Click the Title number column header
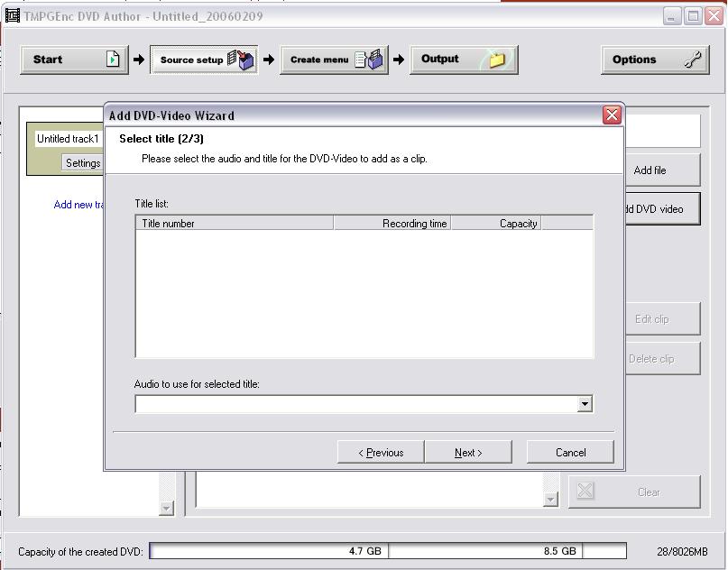This screenshot has height=570, width=728. pos(235,224)
